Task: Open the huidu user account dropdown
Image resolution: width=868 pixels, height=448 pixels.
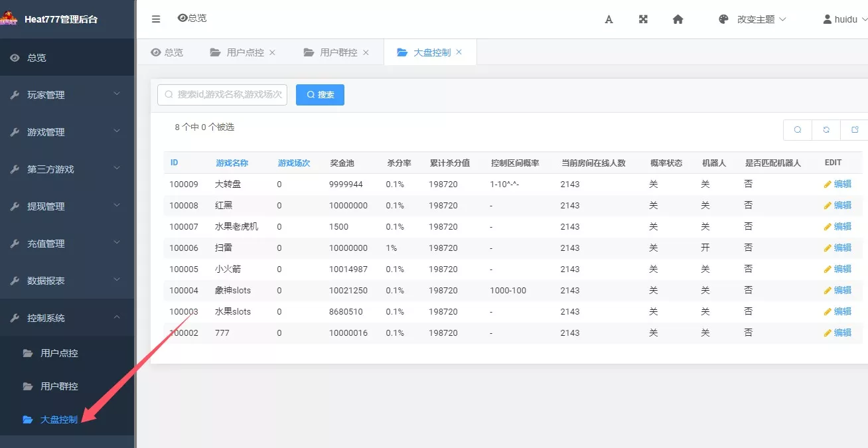Action: pos(843,19)
